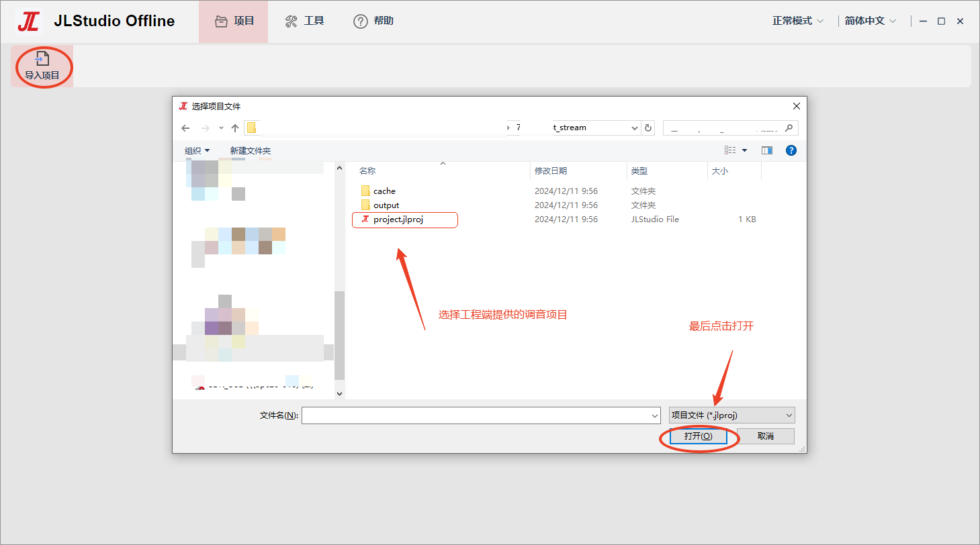Open the 工具 menu tab
Screen dimensions: 980x545
pyautogui.click(x=304, y=21)
